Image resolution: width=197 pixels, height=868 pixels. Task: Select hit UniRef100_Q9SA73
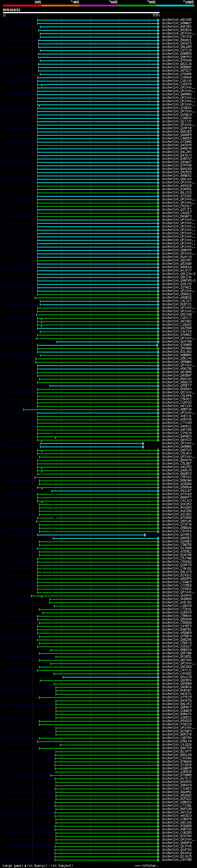coord(176,43)
